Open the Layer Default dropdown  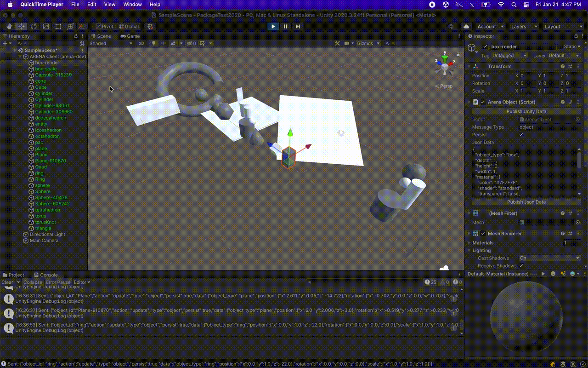[564, 56]
